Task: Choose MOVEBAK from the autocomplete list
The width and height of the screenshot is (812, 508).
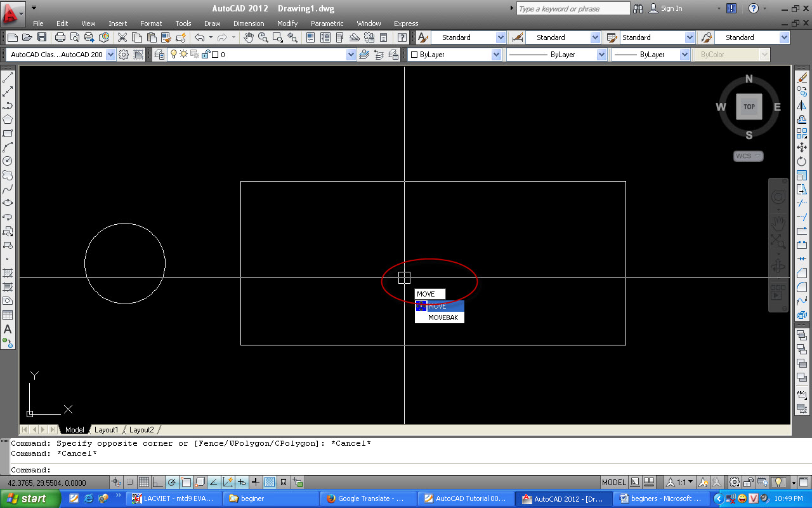Action: click(x=440, y=317)
